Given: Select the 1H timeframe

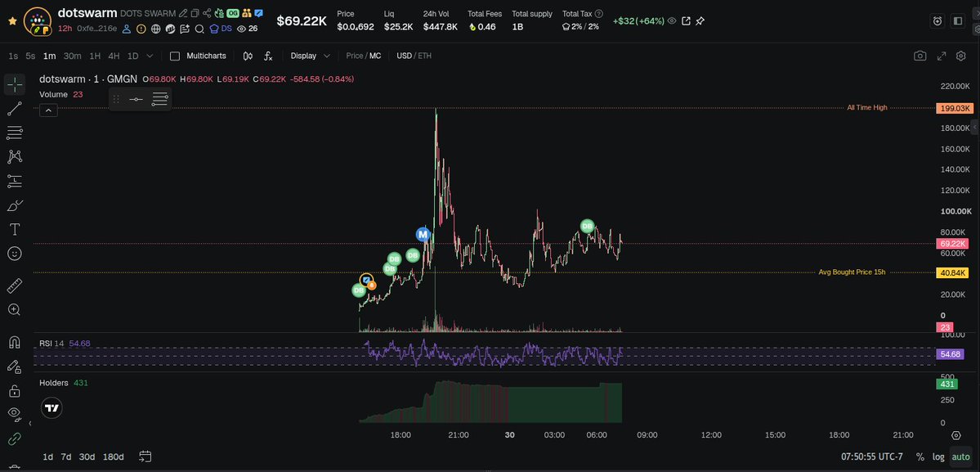Looking at the screenshot, I should point(94,56).
